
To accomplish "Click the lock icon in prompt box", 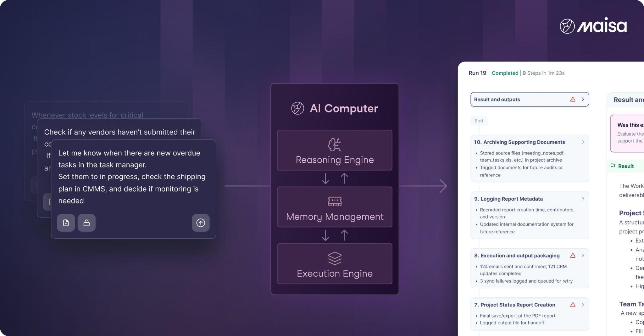I will (86, 223).
